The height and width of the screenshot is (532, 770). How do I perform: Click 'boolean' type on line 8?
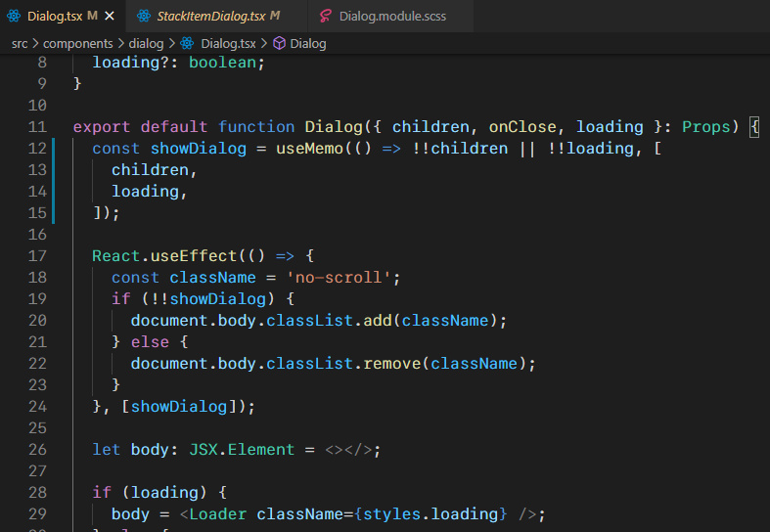(x=222, y=63)
